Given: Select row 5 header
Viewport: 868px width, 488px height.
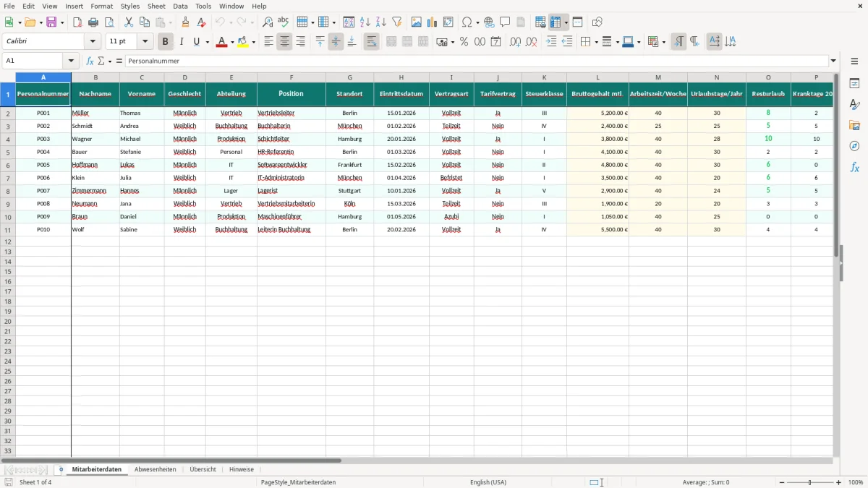Looking at the screenshot, I should [8, 152].
